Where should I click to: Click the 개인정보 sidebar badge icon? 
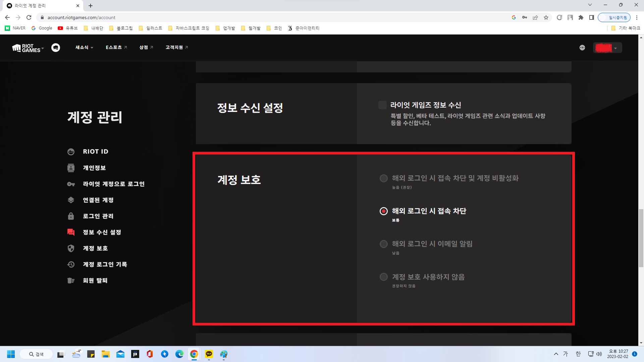click(71, 168)
